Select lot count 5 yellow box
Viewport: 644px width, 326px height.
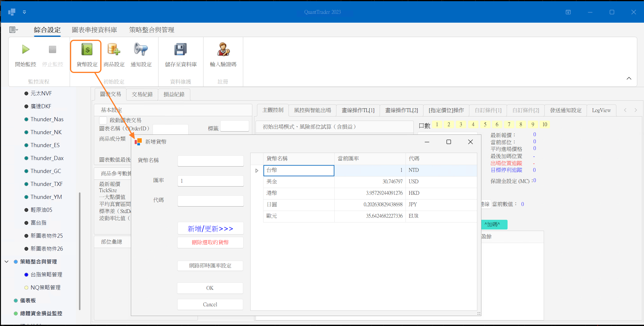(x=485, y=124)
